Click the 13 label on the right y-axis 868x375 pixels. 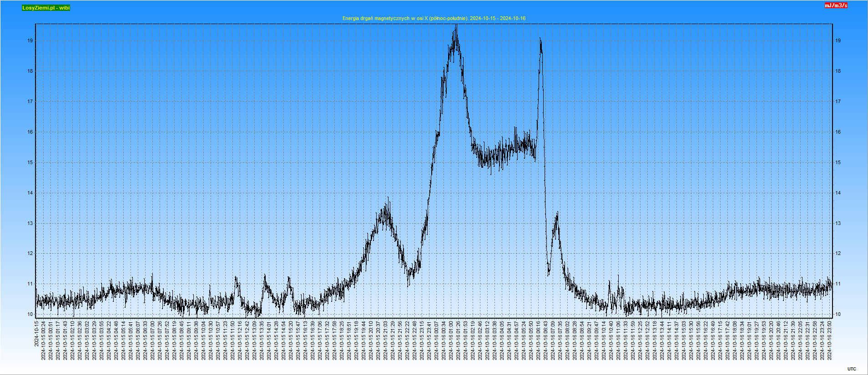point(838,223)
